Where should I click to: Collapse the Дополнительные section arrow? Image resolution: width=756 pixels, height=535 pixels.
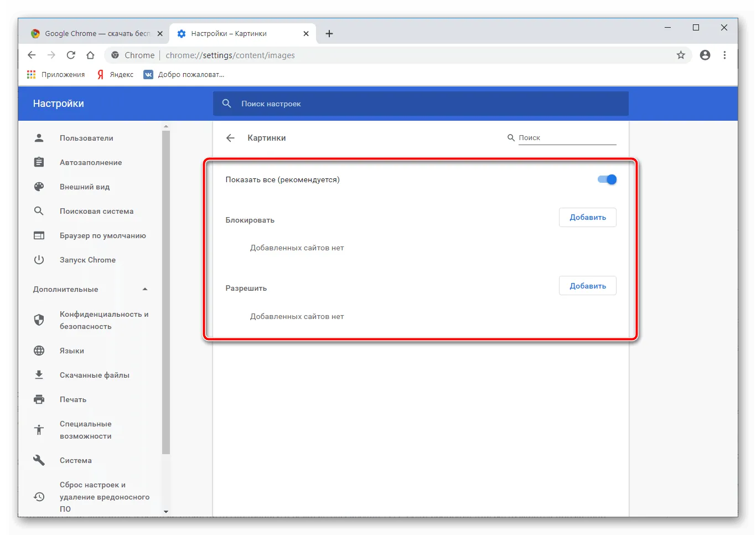(x=145, y=289)
